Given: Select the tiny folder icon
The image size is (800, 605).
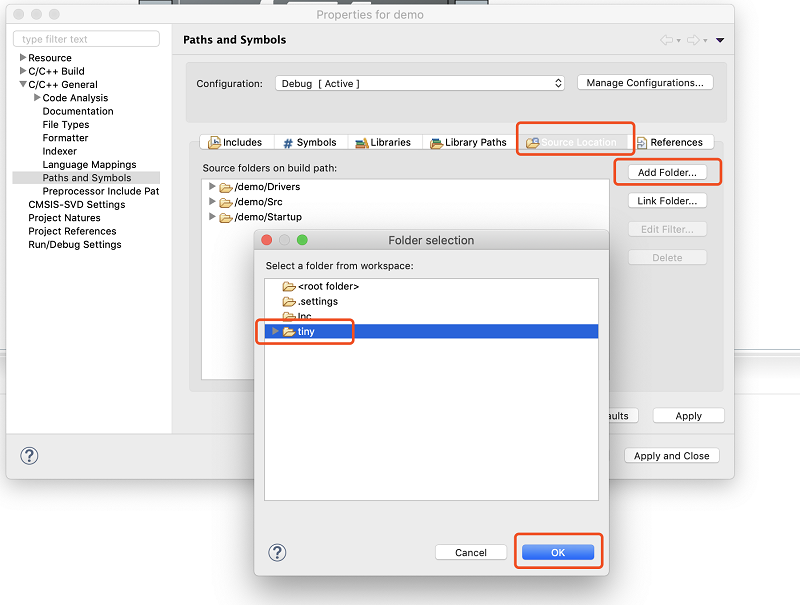Looking at the screenshot, I should [288, 331].
